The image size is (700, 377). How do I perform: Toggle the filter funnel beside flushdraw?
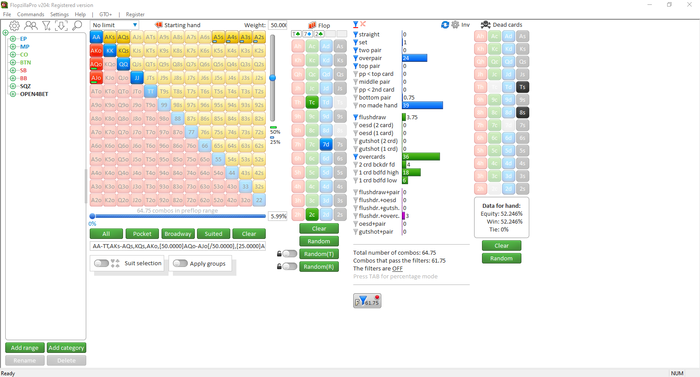[x=355, y=117]
